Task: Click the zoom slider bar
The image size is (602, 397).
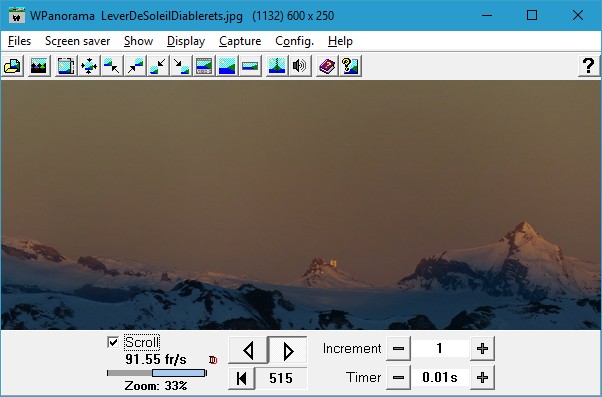Action: [157, 373]
